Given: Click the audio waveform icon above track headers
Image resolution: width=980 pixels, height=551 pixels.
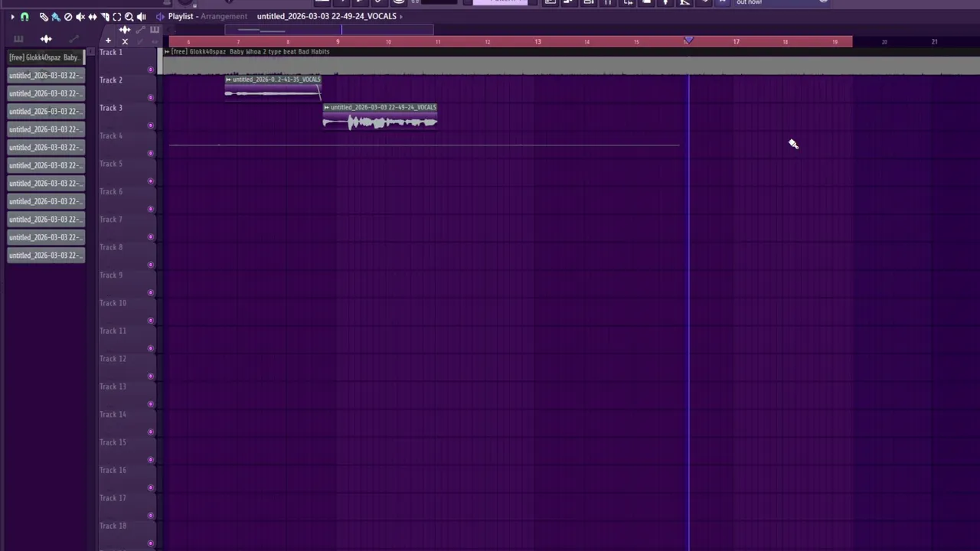Looking at the screenshot, I should click(125, 30).
